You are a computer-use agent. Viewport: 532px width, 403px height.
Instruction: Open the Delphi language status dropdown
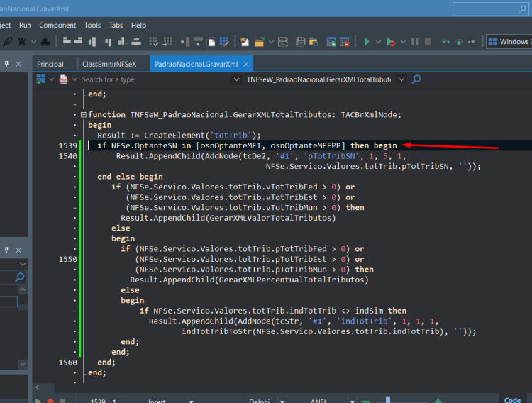[x=282, y=402]
